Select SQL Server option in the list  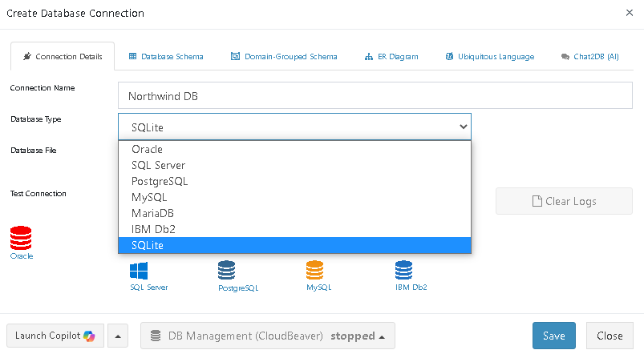tap(158, 166)
